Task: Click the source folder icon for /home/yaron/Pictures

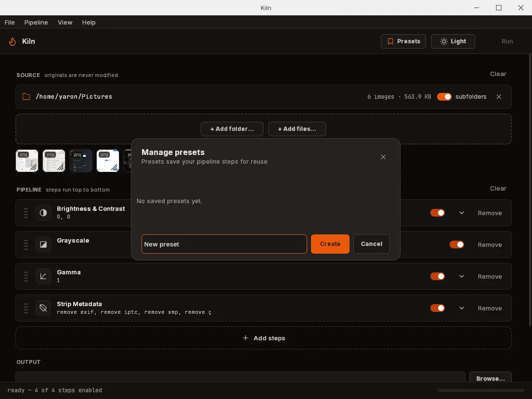Action: 26,97
